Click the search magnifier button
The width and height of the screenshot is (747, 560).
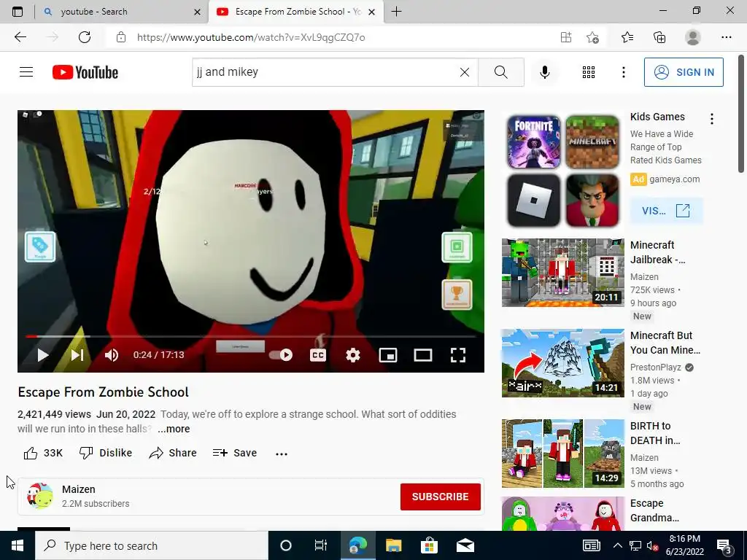click(x=500, y=72)
